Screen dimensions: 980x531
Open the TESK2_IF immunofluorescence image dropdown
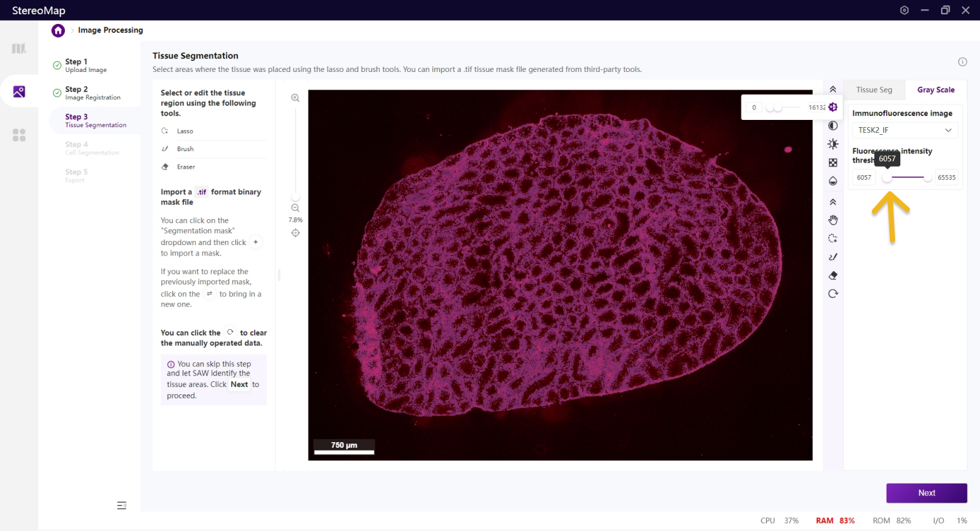904,130
